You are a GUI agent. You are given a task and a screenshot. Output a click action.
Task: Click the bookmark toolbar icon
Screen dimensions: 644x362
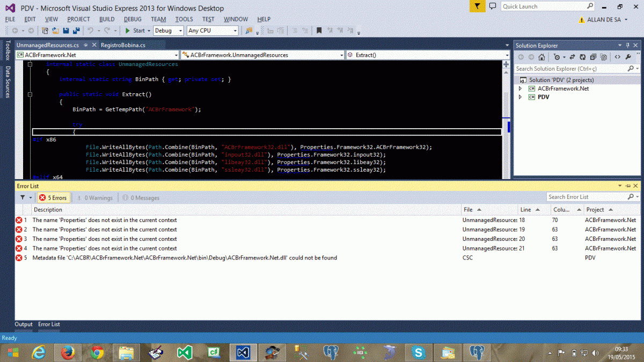tap(319, 31)
